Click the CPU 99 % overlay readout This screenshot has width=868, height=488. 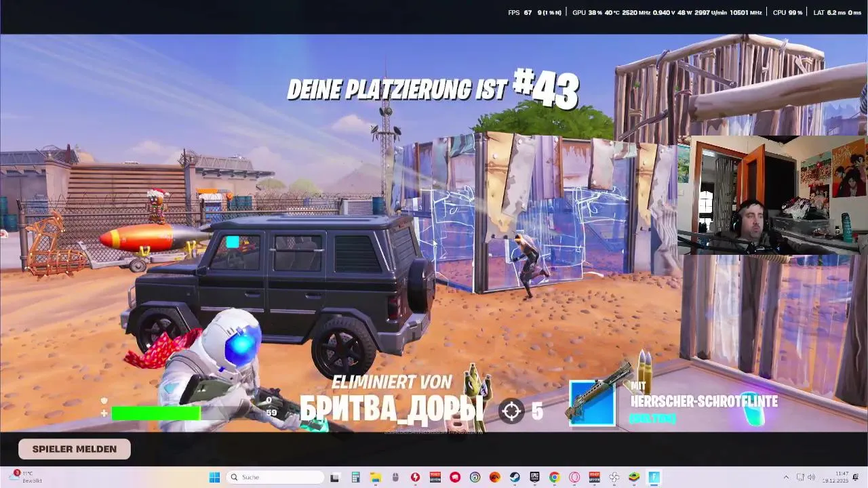[x=788, y=12]
